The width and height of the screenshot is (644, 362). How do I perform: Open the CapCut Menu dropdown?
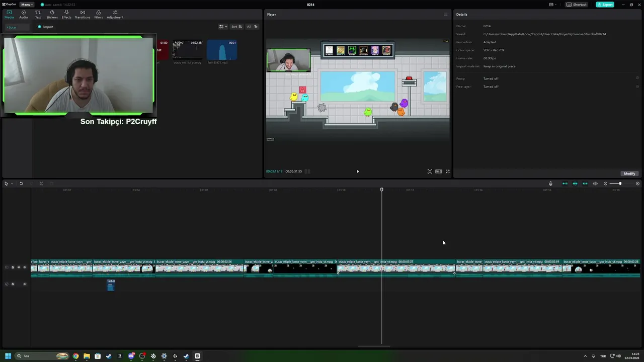click(27, 5)
